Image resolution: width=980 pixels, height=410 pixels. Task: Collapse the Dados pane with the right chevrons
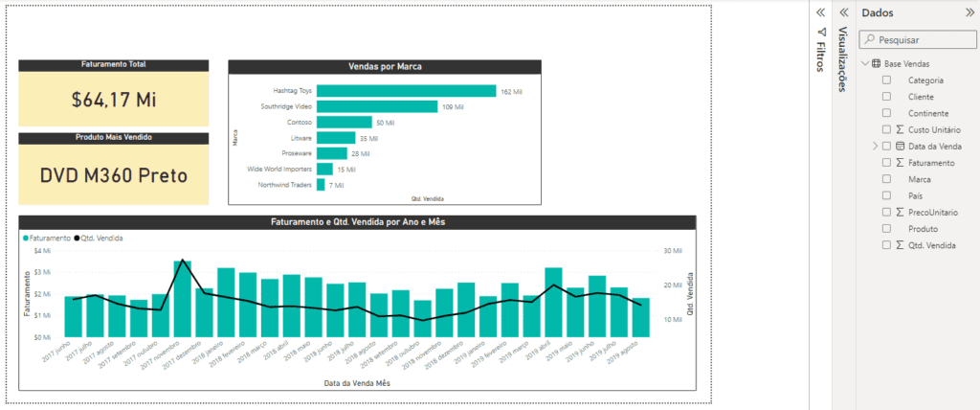click(969, 12)
